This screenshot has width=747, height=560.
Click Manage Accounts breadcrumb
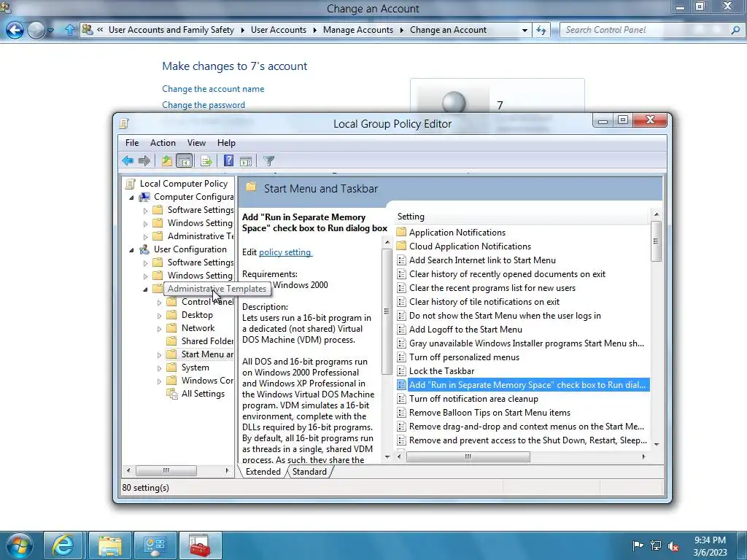pyautogui.click(x=358, y=30)
